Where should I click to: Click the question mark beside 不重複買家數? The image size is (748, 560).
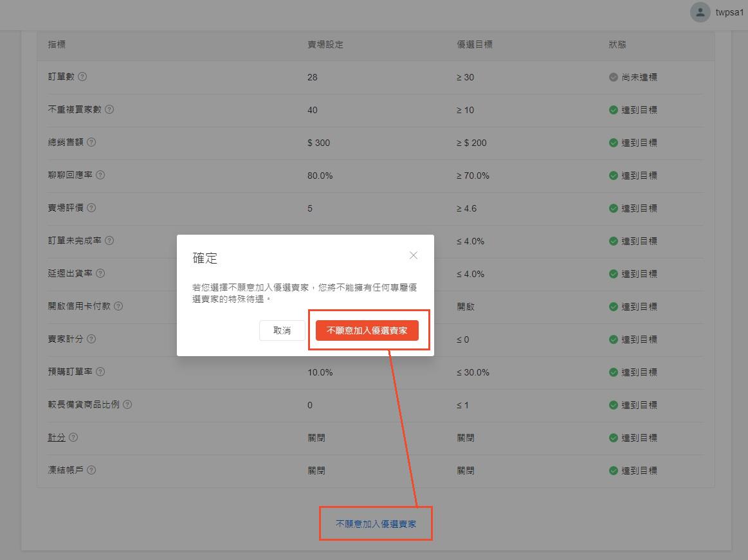109,109
